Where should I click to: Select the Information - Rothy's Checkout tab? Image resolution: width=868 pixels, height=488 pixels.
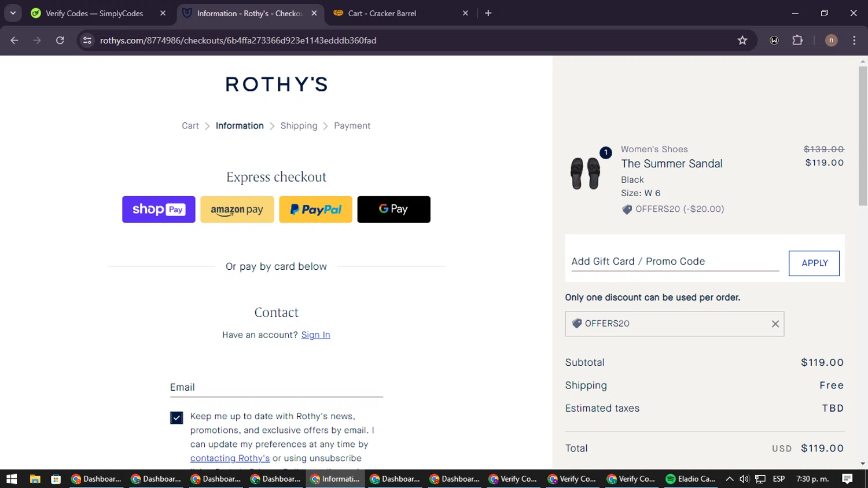(250, 13)
